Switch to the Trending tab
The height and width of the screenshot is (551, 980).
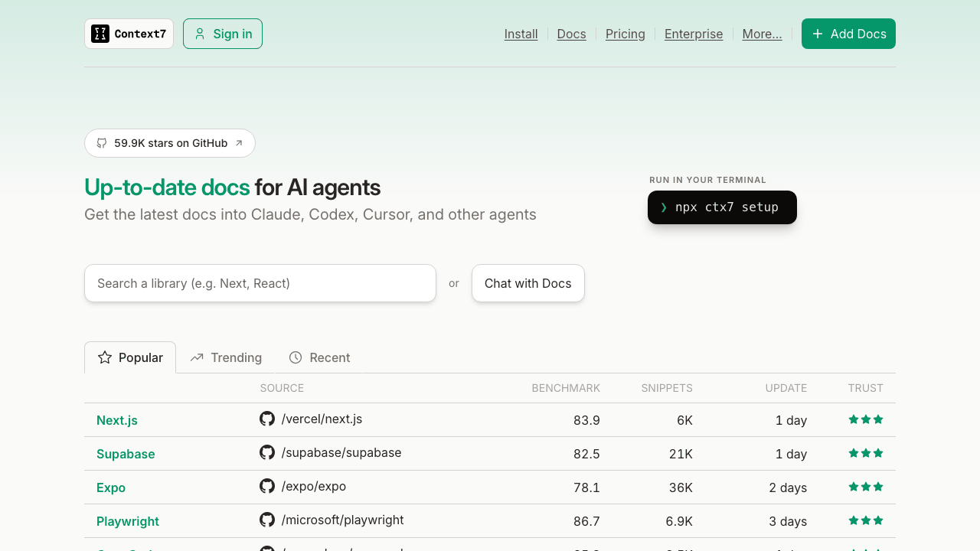226,357
